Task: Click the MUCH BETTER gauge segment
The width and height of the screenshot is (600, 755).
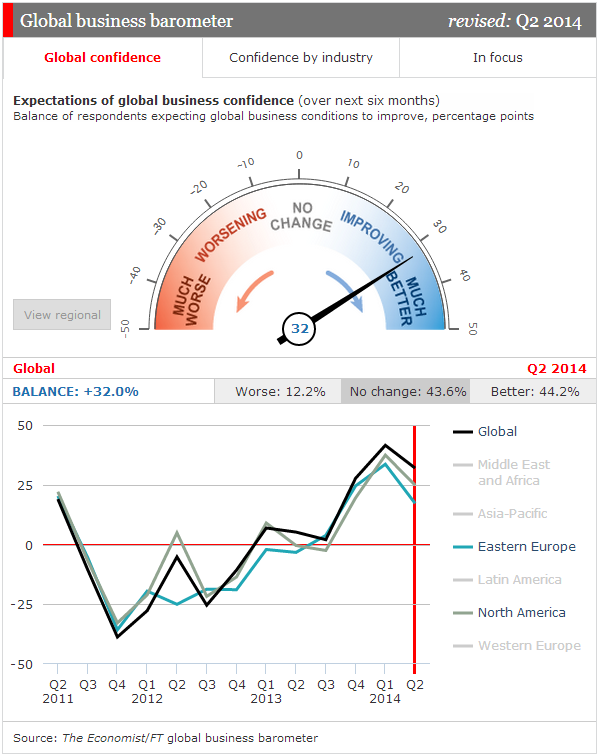Action: (410, 290)
